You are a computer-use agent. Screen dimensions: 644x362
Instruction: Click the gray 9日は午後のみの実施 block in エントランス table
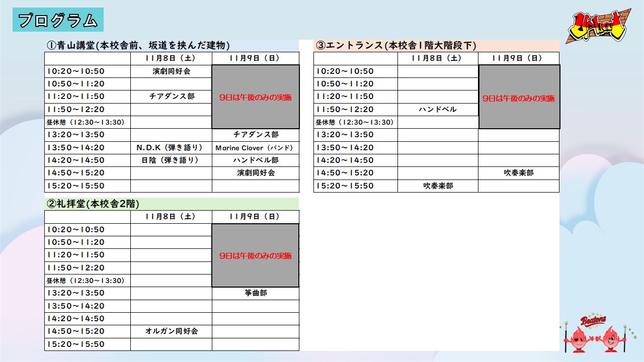coord(519,97)
